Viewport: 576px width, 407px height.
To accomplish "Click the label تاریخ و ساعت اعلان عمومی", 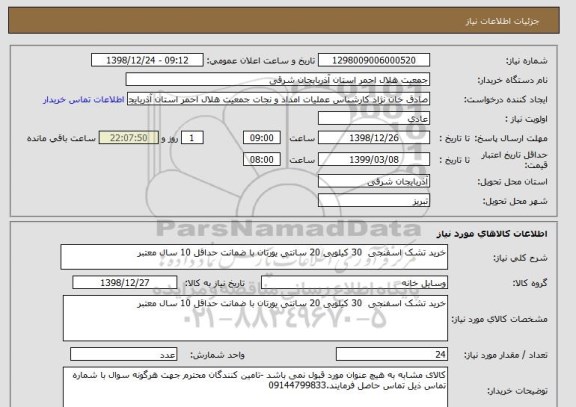I will pyautogui.click(x=261, y=61).
